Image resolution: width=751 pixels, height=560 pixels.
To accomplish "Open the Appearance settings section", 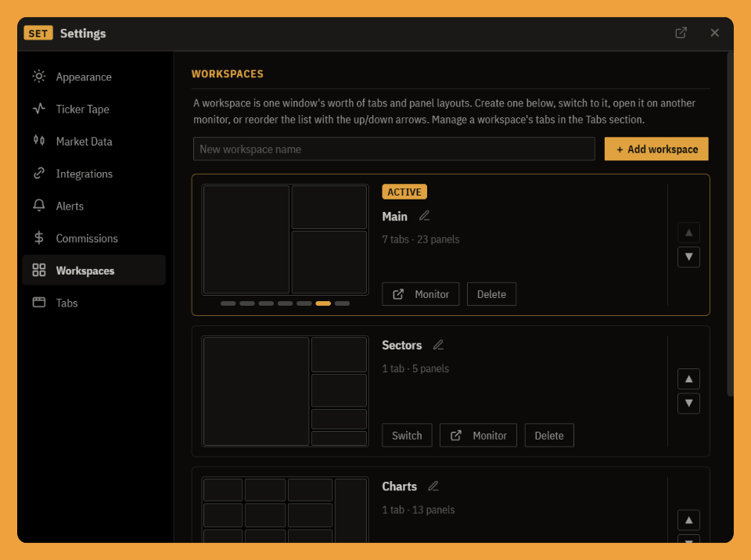I will 94,77.
